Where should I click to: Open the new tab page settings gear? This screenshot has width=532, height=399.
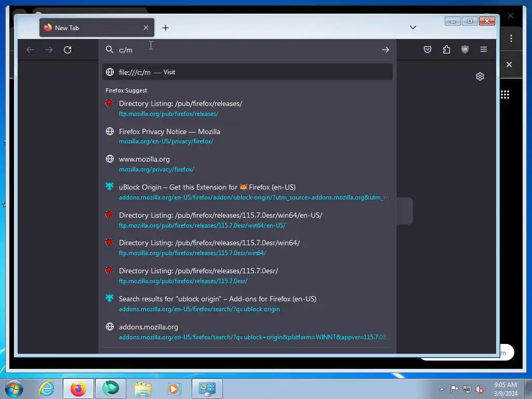[x=480, y=76]
